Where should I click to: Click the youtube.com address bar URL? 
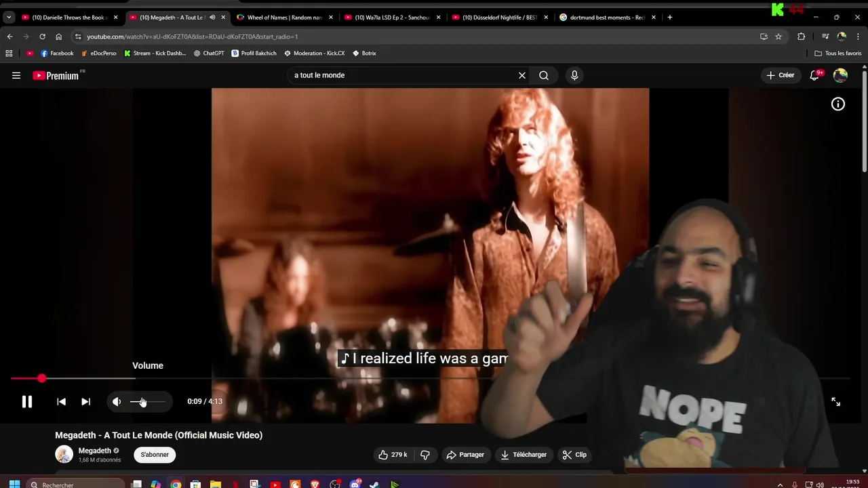(x=193, y=37)
